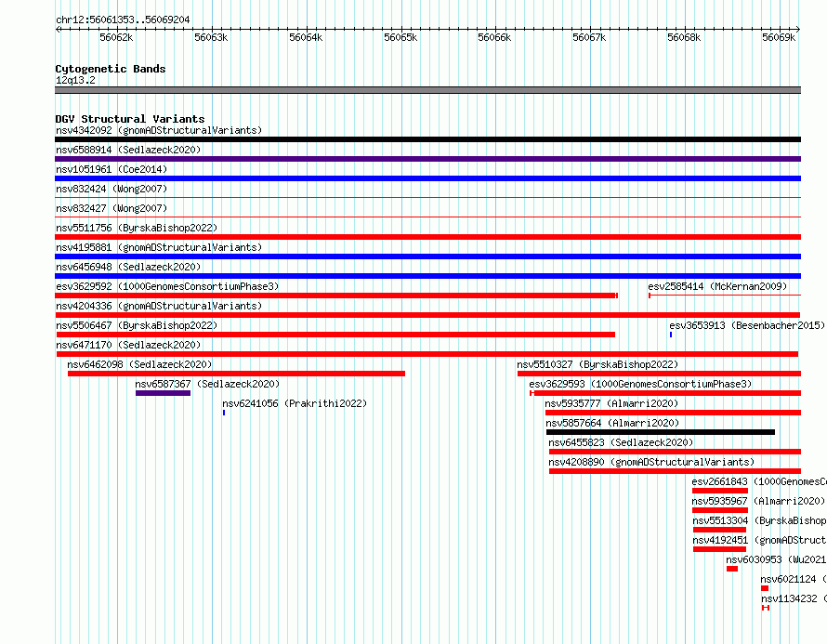Image resolution: width=827 pixels, height=644 pixels.
Task: Click the red nsv1134232 bracket marker
Action: [766, 608]
